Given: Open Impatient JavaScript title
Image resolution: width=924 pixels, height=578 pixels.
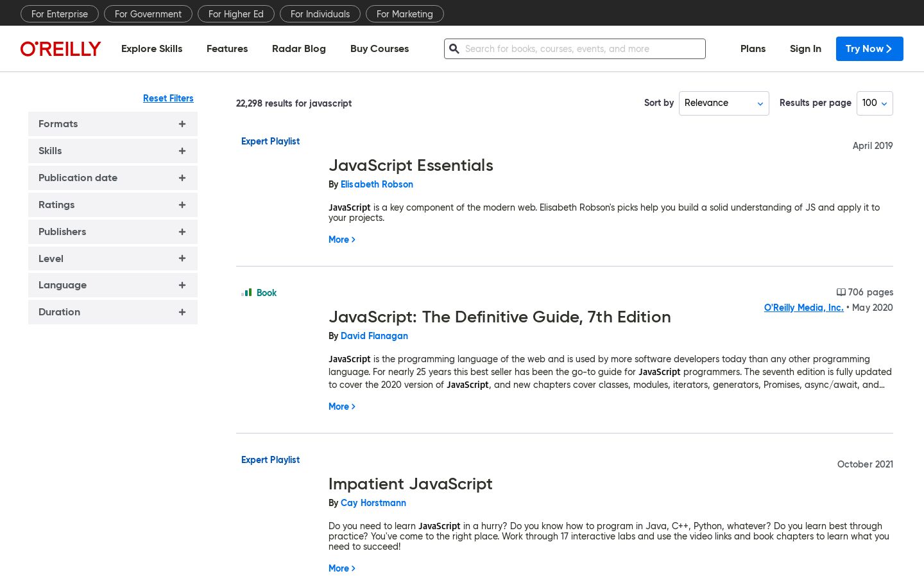Looking at the screenshot, I should pos(411,484).
